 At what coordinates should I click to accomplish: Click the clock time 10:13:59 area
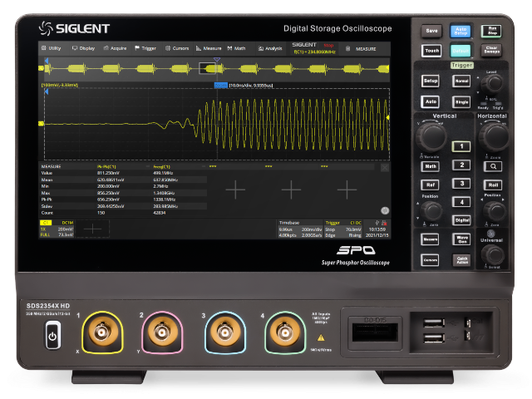pos(377,229)
